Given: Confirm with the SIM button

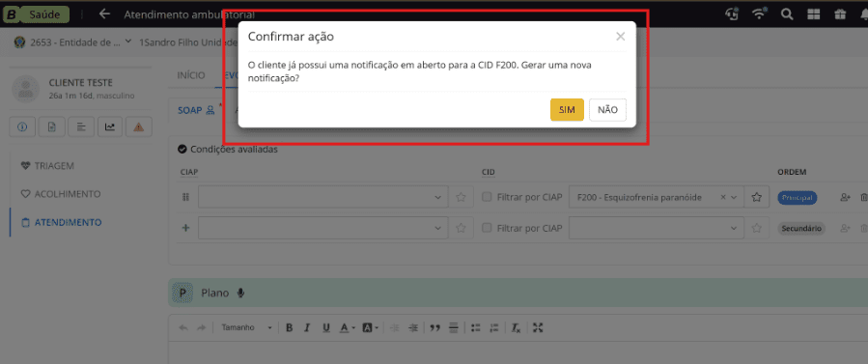Looking at the screenshot, I should click(x=567, y=109).
